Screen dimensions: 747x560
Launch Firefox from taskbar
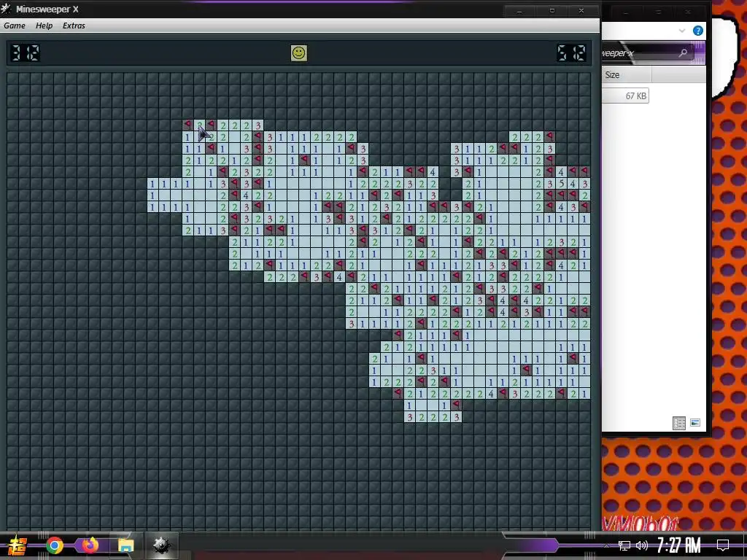[x=90, y=545]
